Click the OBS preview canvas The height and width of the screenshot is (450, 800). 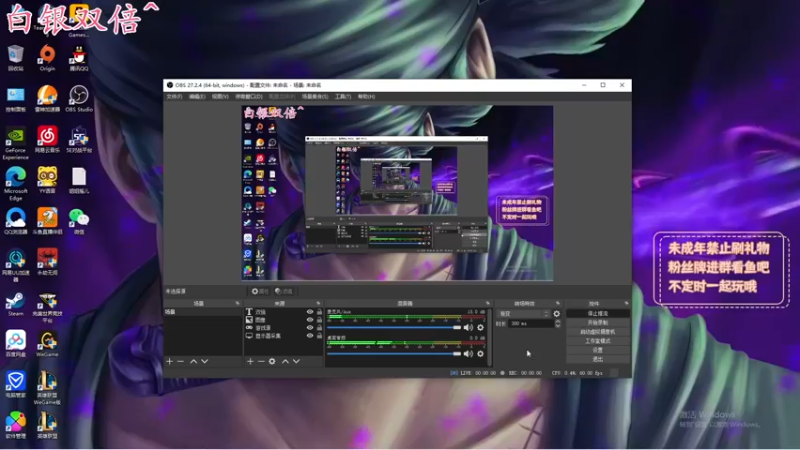click(x=397, y=193)
